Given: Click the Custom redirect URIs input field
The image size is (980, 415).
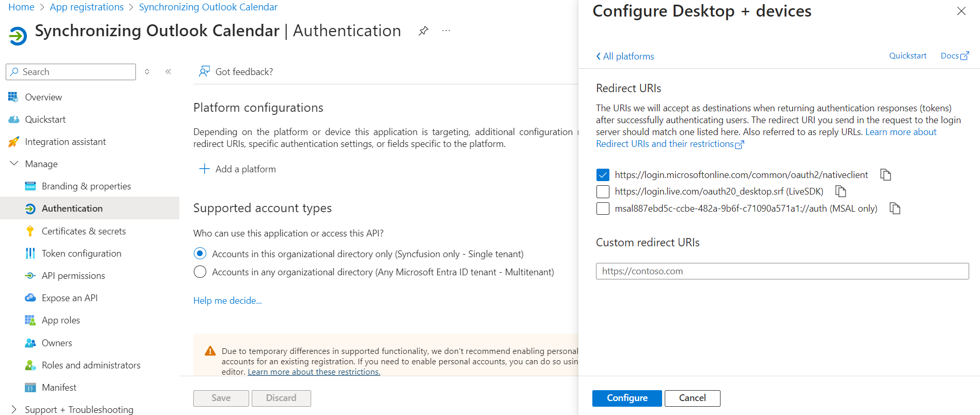Looking at the screenshot, I should click(782, 271).
